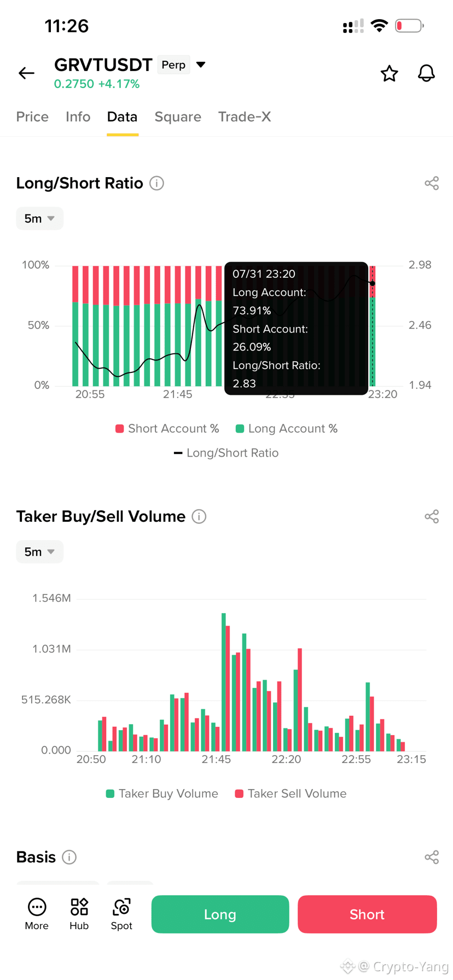453x980 pixels.
Task: Tap the Long/Short Ratio section heading
Action: click(x=79, y=183)
